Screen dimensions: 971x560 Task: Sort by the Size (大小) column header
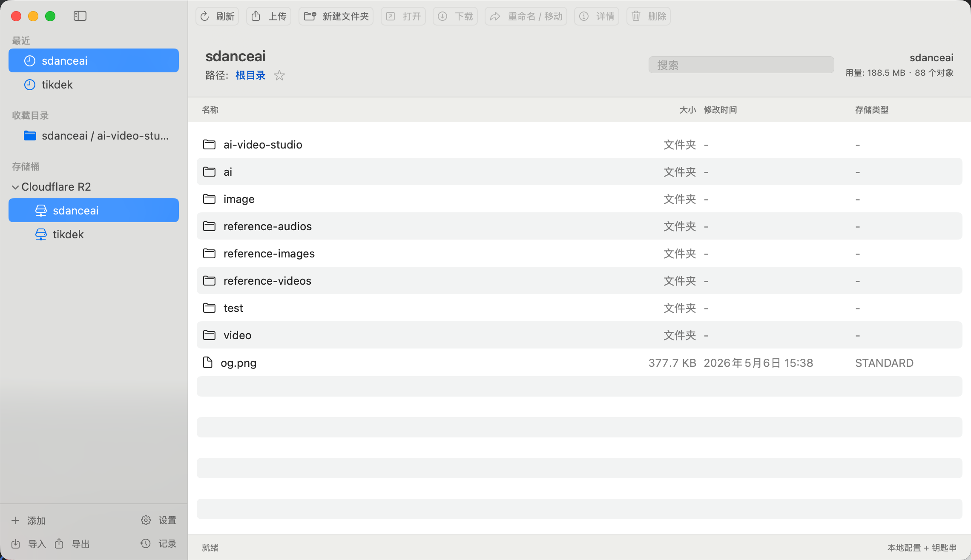click(687, 110)
